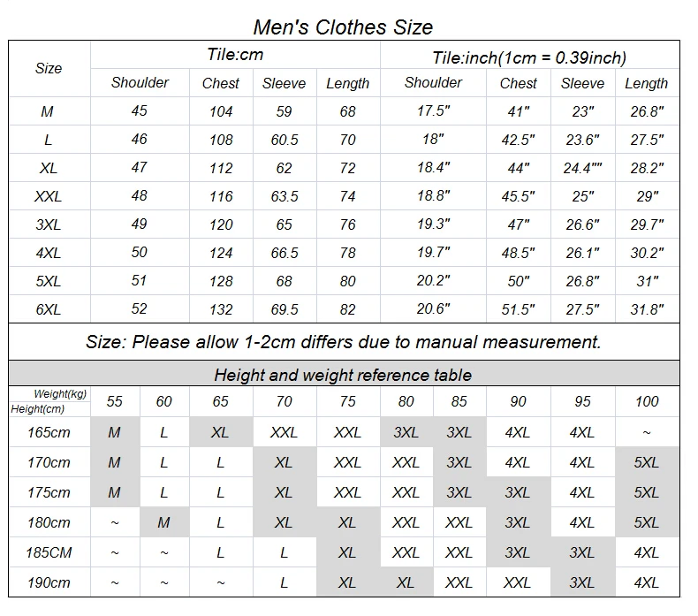Click the 100 weight column header
This screenshot has width=698, height=616.
pyautogui.click(x=647, y=401)
